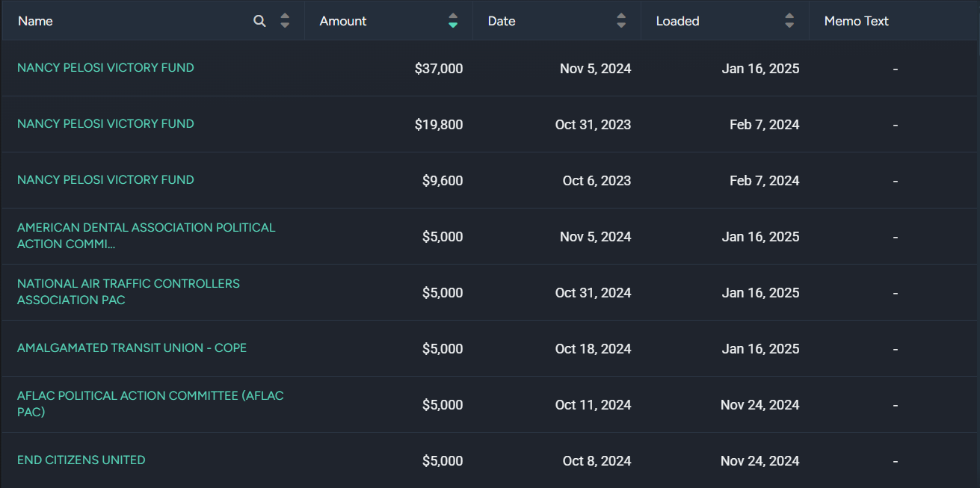Click the Memo Text column header
Viewport: 980px width, 488px height.
point(856,21)
